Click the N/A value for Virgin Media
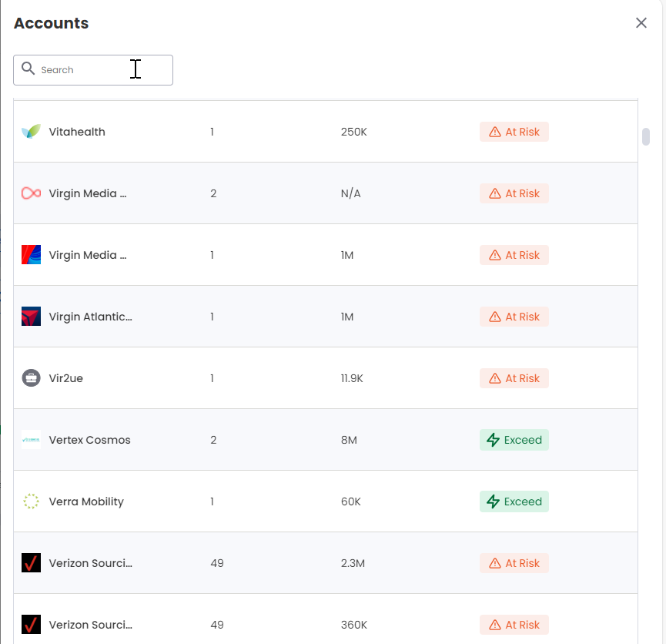The height and width of the screenshot is (644, 666). click(x=351, y=193)
